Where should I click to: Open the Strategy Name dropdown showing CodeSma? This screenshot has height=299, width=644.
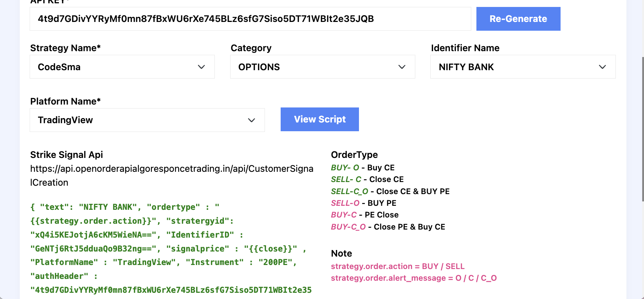click(x=122, y=67)
